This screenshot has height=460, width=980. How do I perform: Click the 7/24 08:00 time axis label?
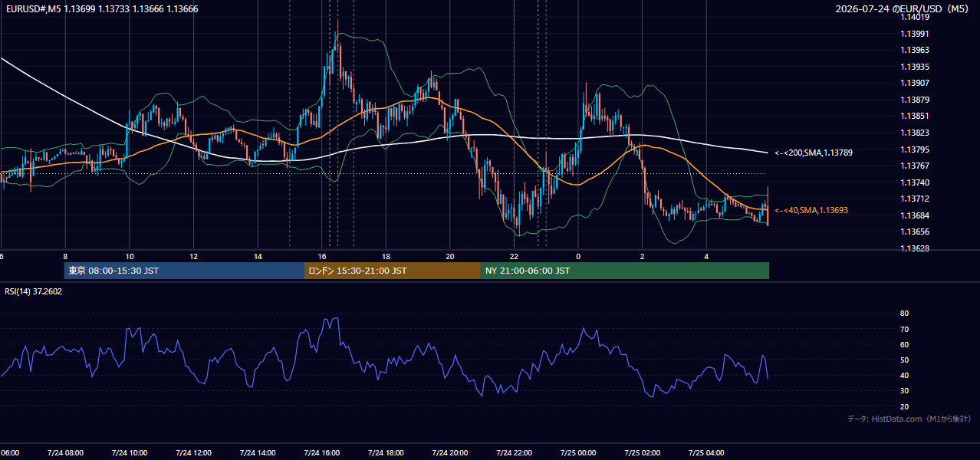coord(65,452)
